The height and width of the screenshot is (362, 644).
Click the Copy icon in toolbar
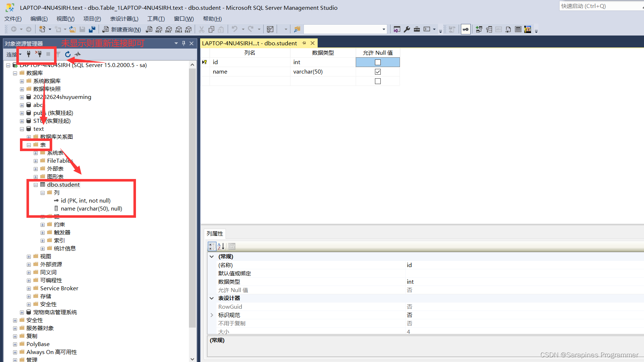211,29
